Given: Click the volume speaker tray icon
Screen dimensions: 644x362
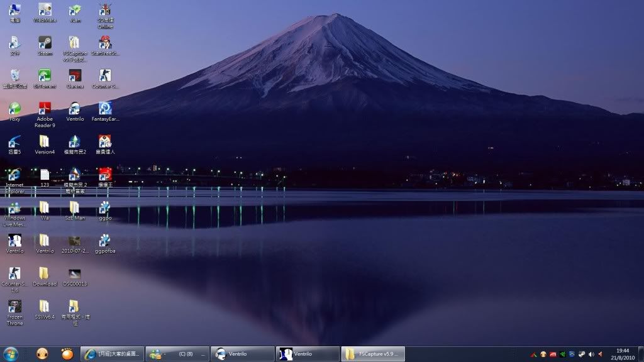Looking at the screenshot, I should coord(600,354).
